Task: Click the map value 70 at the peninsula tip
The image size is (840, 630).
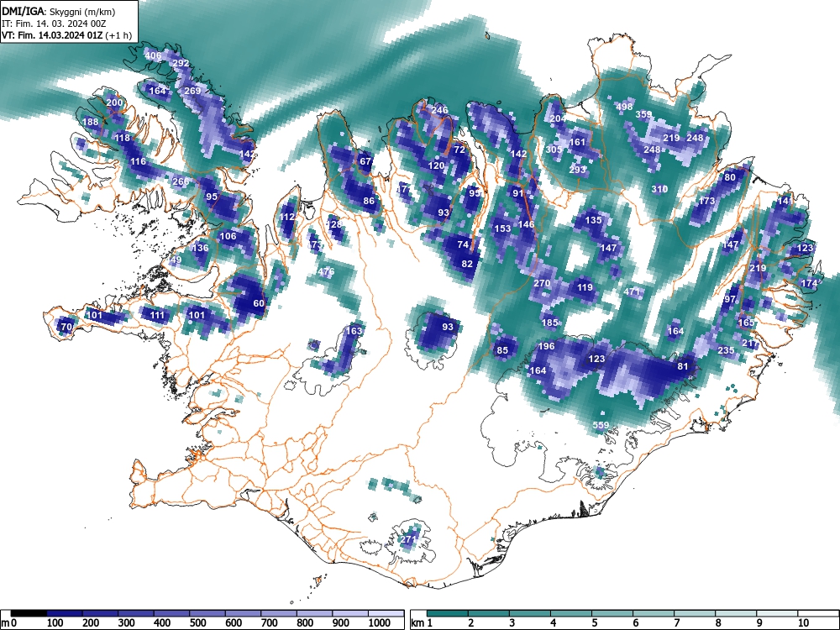Action: click(66, 327)
